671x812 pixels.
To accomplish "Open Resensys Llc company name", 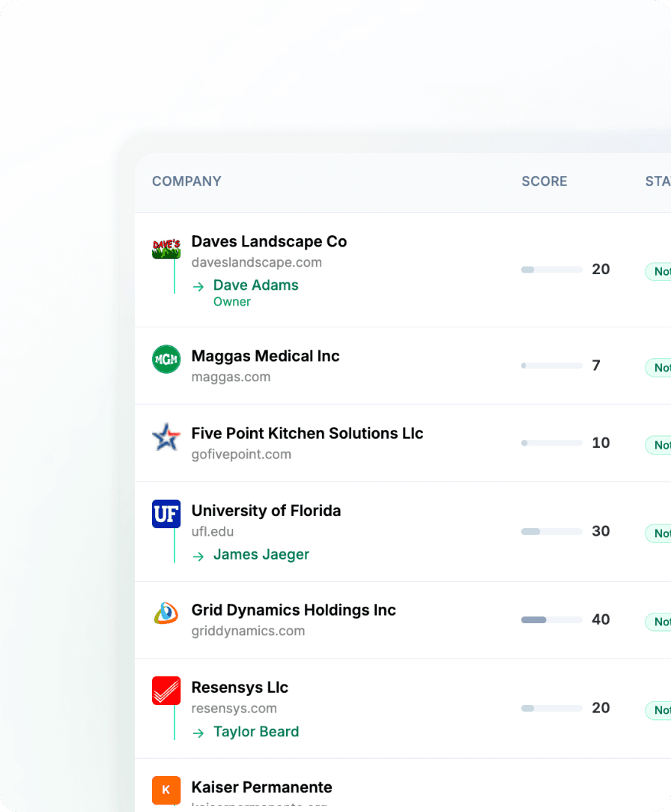I will 240,688.
